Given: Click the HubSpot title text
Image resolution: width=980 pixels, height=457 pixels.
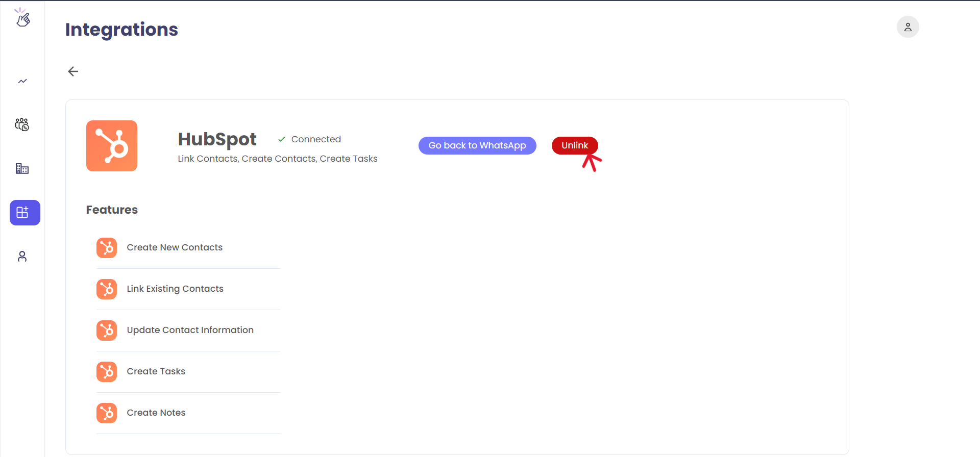Looking at the screenshot, I should 217,140.
